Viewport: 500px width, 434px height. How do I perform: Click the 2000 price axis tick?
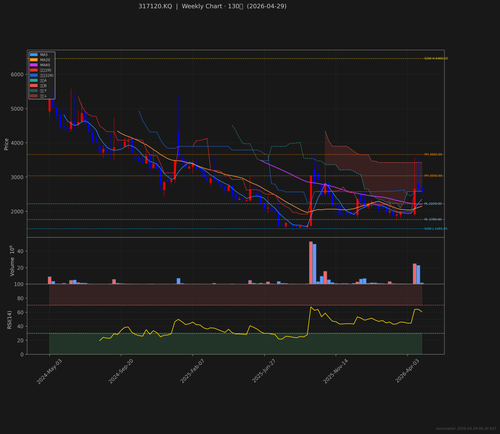[x=17, y=212]
